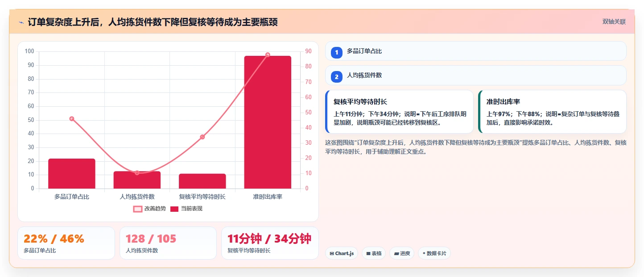Viewport: 644px width, 277px height.
Task: Click the 双轴关联 label in the header
Action: pos(614,22)
